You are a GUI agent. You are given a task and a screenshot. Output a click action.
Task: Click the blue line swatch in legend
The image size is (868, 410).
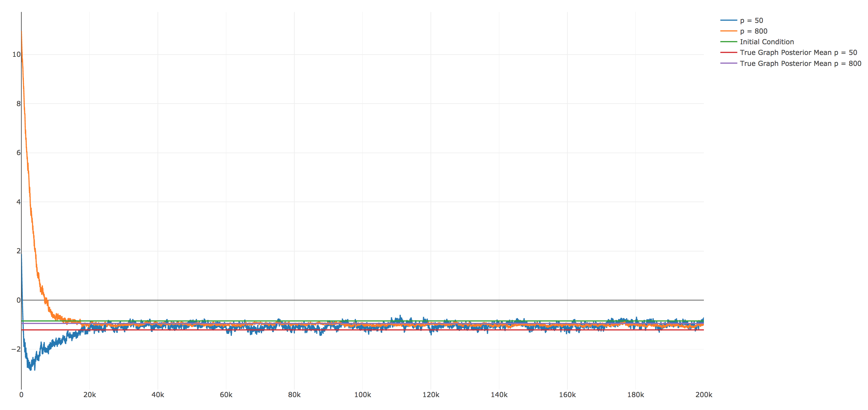tap(728, 21)
